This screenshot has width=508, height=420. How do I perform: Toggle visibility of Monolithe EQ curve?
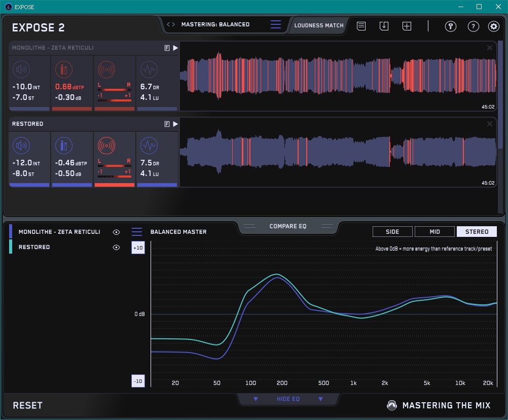(x=117, y=232)
